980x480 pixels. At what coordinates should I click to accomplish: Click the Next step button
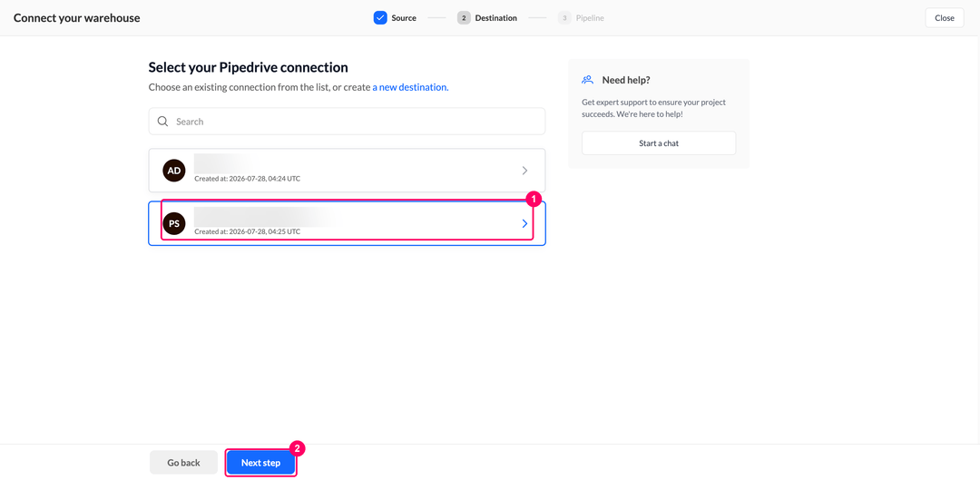260,463
